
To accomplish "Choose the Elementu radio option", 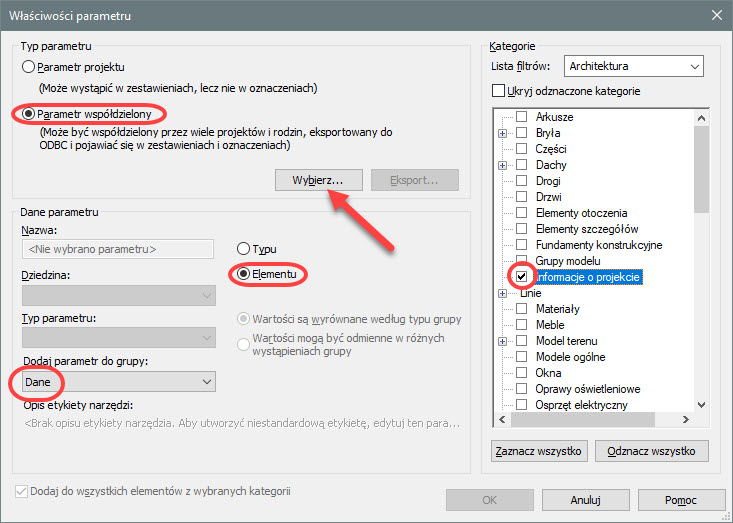I will pyautogui.click(x=243, y=273).
